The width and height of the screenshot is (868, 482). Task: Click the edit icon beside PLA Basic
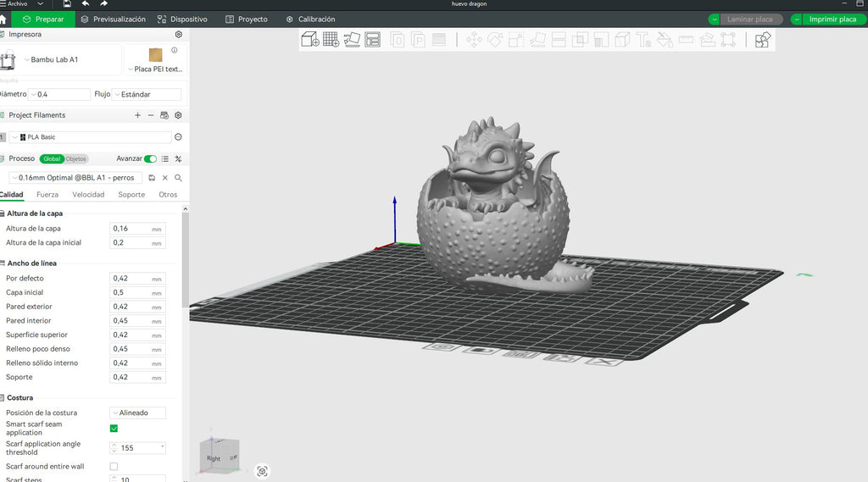(178, 136)
